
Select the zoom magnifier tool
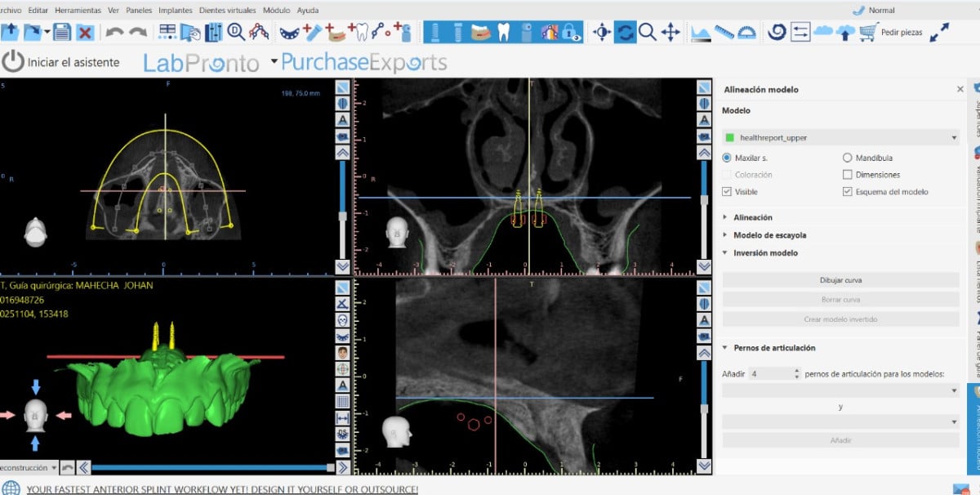(648, 33)
